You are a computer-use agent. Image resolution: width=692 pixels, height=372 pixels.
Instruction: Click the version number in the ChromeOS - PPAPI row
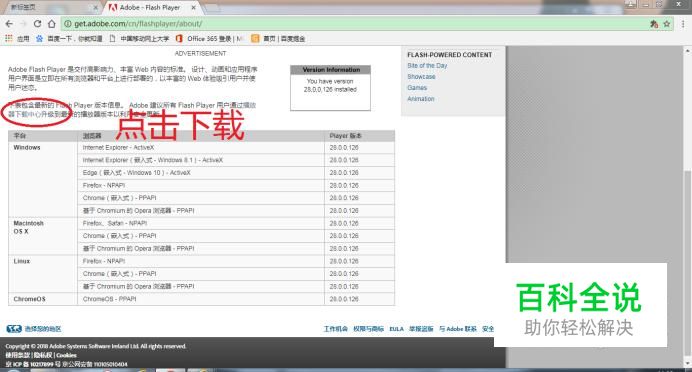tap(344, 299)
